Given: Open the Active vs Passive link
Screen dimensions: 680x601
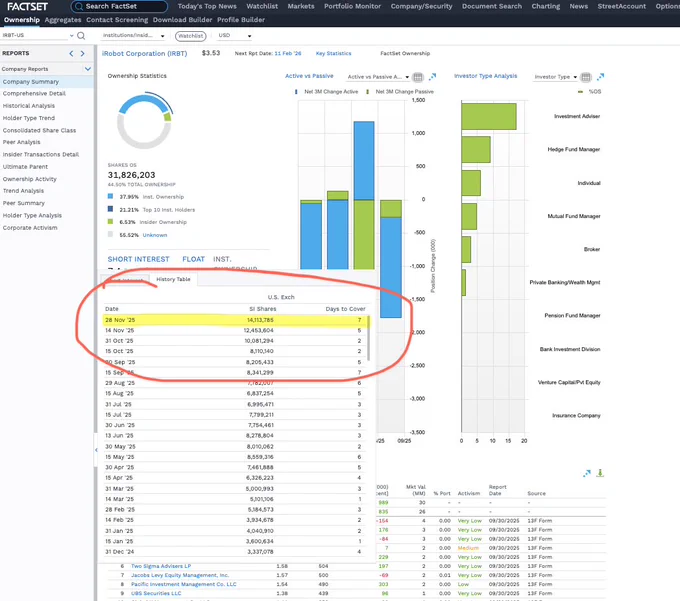Looking at the screenshot, I should 309,76.
